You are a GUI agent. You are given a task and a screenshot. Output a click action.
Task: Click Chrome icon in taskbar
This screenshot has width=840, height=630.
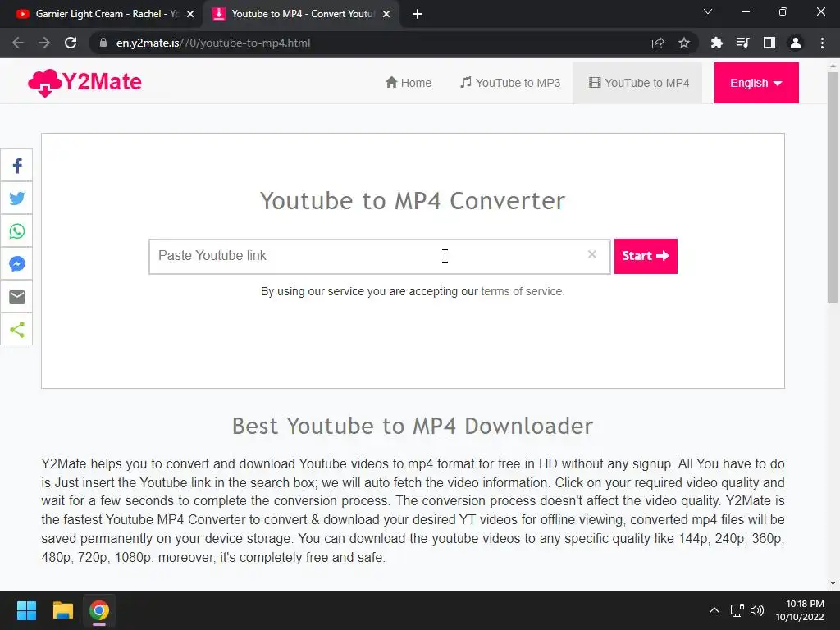(99, 610)
